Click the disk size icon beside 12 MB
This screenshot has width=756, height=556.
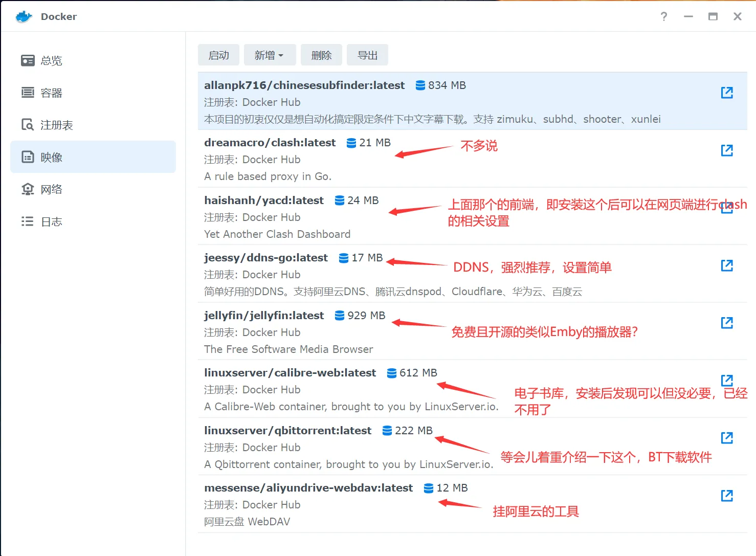pyautogui.click(x=429, y=488)
